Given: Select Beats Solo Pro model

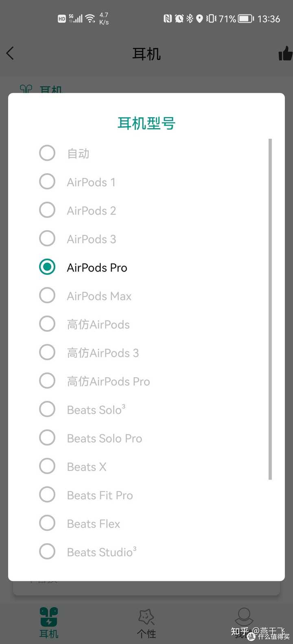Looking at the screenshot, I should pos(47,438).
